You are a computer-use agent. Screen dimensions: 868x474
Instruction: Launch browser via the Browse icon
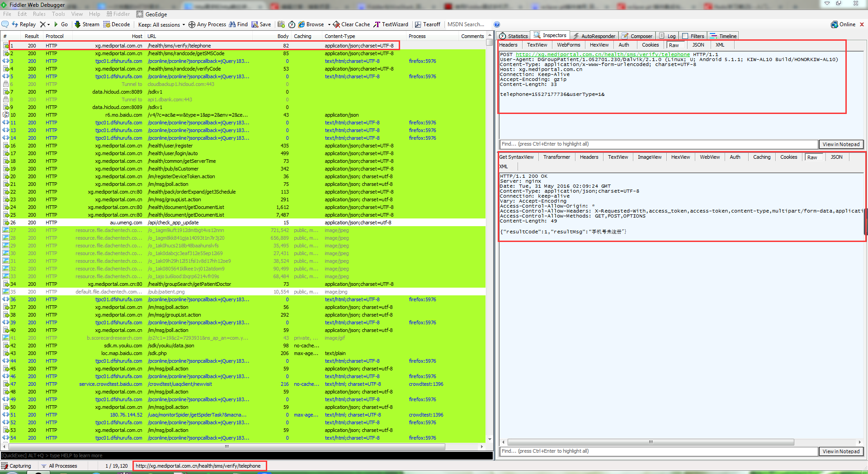302,24
